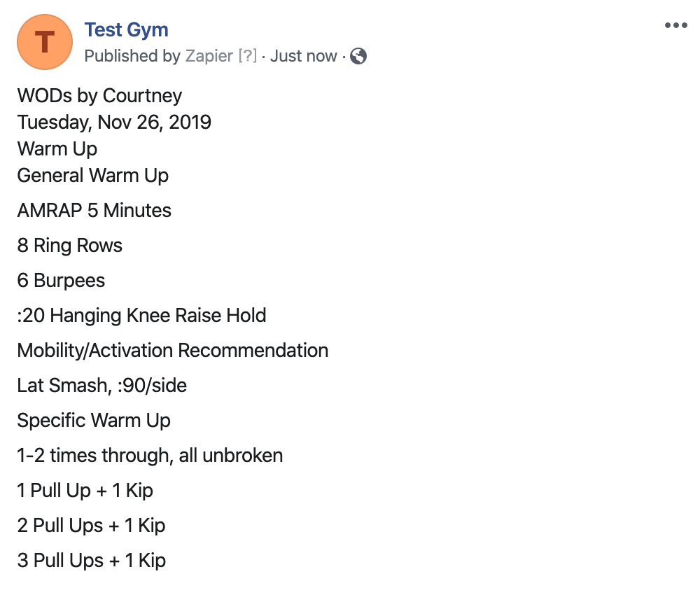Screen dimensions: 700x595
Task: Click the 6 Burpees line
Action: pyautogui.click(x=61, y=280)
